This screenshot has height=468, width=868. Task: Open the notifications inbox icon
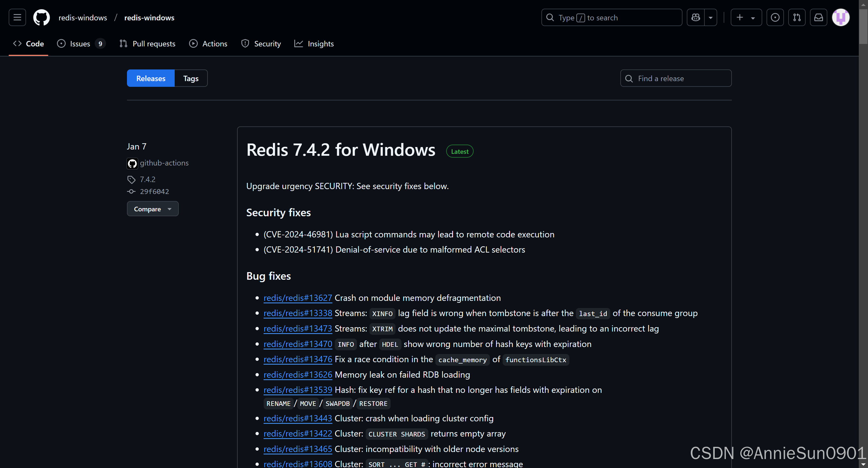click(x=818, y=18)
